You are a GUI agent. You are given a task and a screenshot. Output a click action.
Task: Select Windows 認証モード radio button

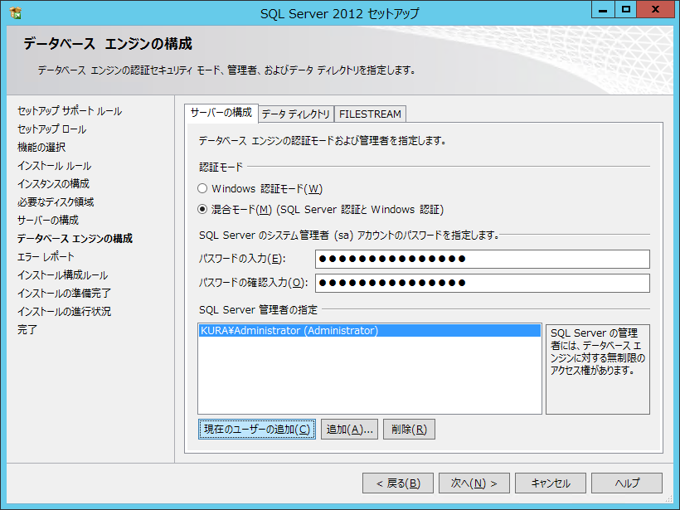pos(202,189)
